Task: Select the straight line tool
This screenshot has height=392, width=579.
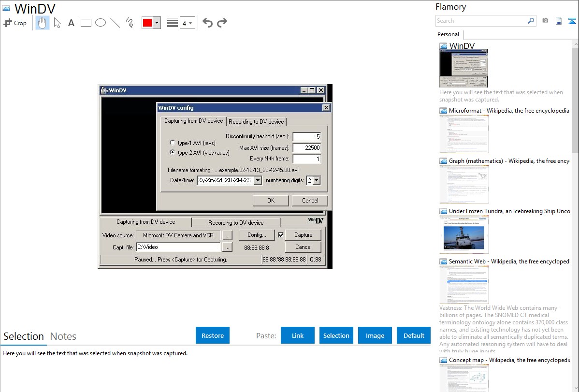Action: [x=115, y=23]
